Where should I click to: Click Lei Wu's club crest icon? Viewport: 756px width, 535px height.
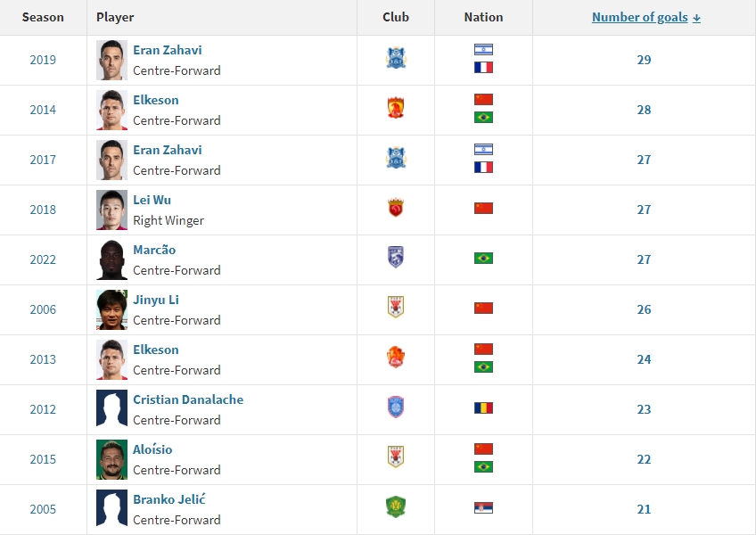click(396, 209)
